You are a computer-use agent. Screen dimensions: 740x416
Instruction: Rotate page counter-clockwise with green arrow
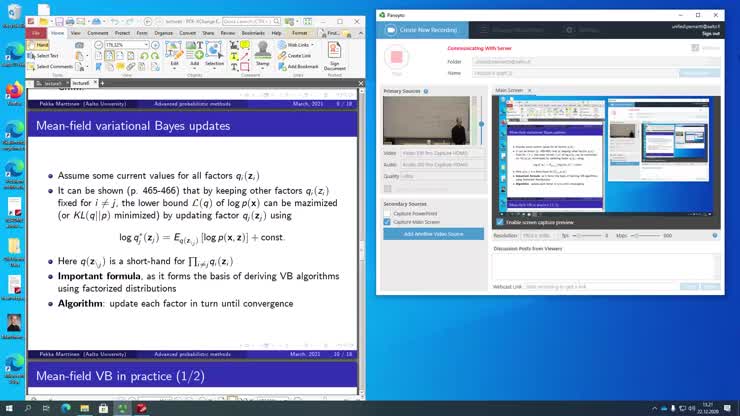click(144, 56)
